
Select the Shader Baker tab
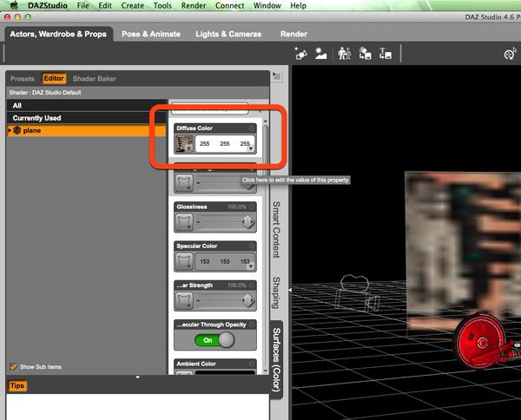(95, 79)
